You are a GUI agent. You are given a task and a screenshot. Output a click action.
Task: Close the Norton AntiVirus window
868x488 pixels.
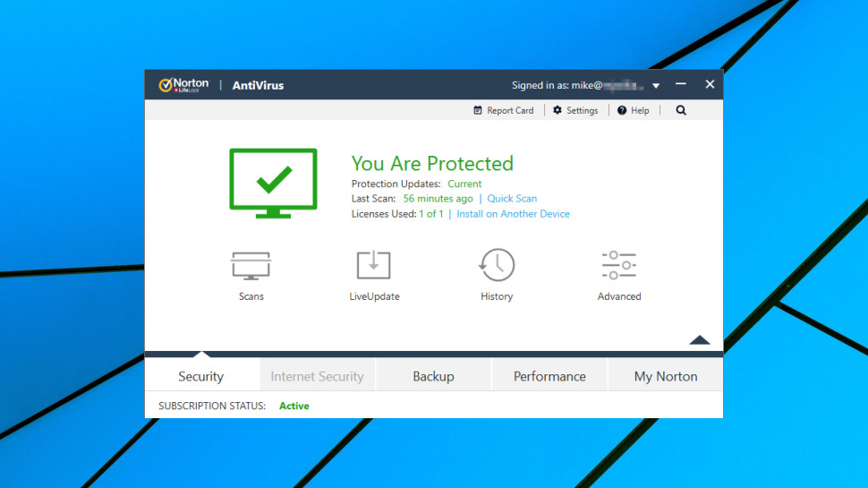tap(710, 84)
